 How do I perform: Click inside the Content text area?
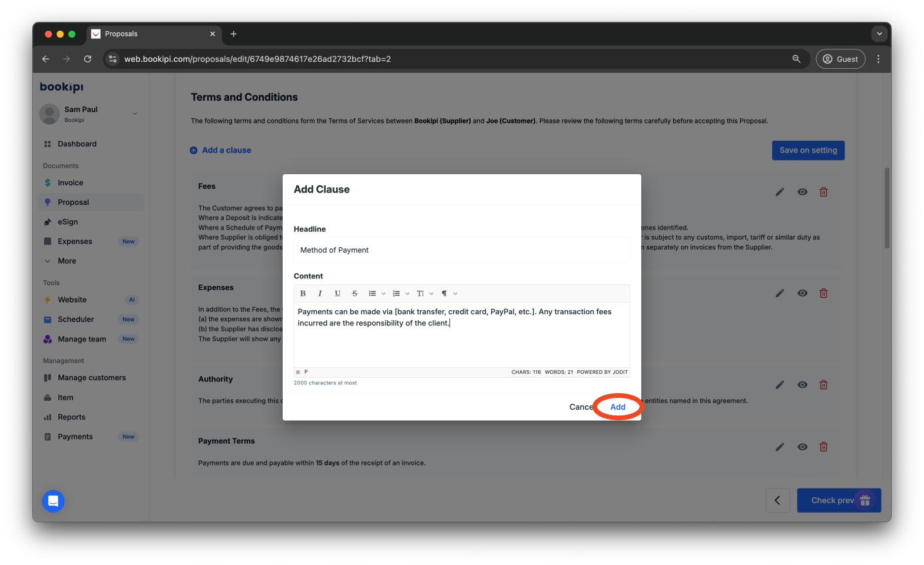(462, 335)
